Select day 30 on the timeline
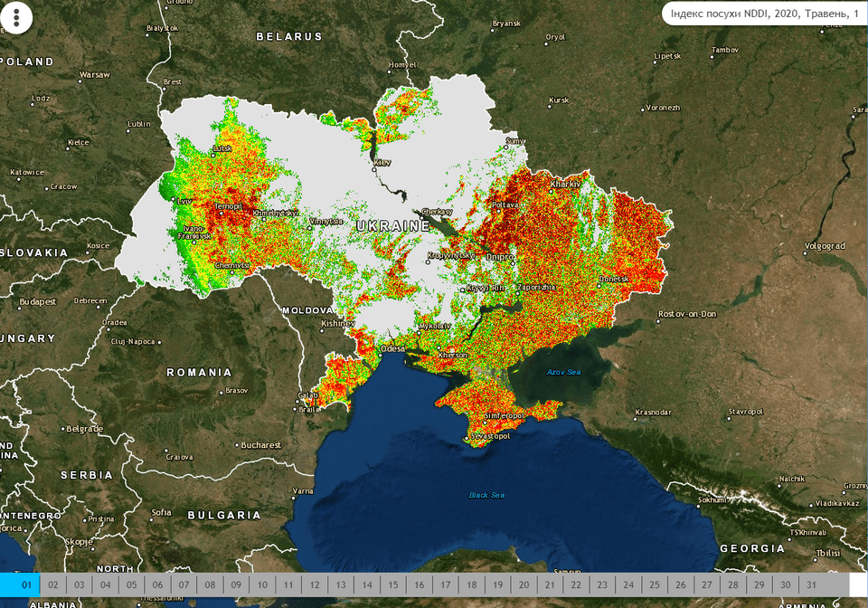The height and width of the screenshot is (608, 868). tap(786, 584)
